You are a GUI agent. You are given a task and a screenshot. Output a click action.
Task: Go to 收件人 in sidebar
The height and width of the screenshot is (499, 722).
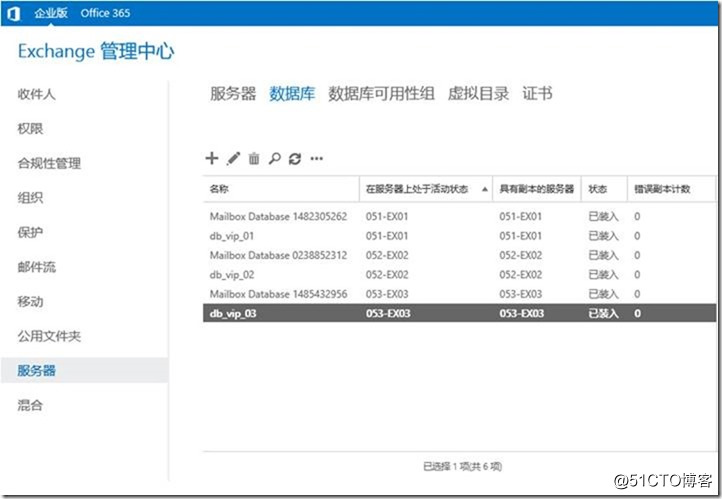pos(37,94)
